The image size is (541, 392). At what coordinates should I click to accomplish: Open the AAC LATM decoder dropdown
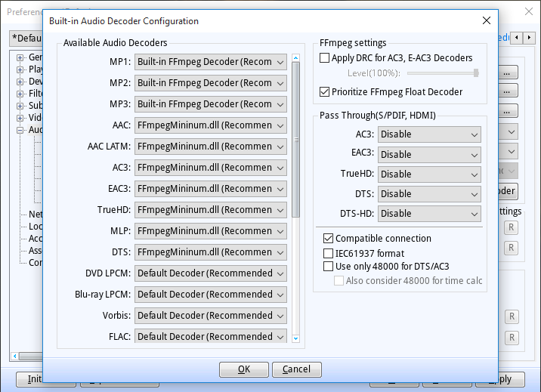pyautogui.click(x=211, y=147)
